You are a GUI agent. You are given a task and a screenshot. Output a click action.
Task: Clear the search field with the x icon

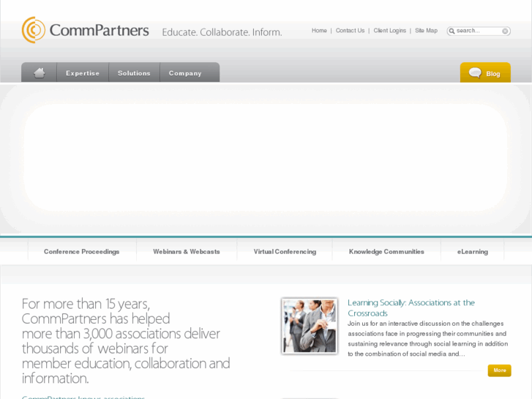(505, 31)
